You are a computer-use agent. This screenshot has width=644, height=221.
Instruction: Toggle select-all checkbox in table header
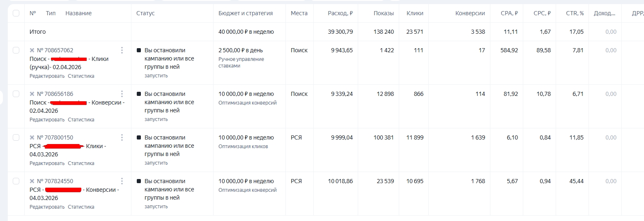[16, 13]
